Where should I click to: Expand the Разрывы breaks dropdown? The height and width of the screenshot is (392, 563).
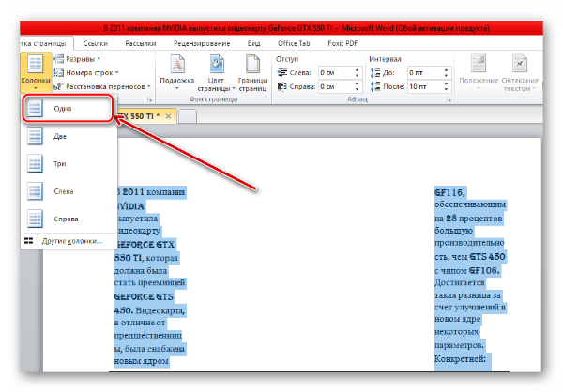pos(84,59)
